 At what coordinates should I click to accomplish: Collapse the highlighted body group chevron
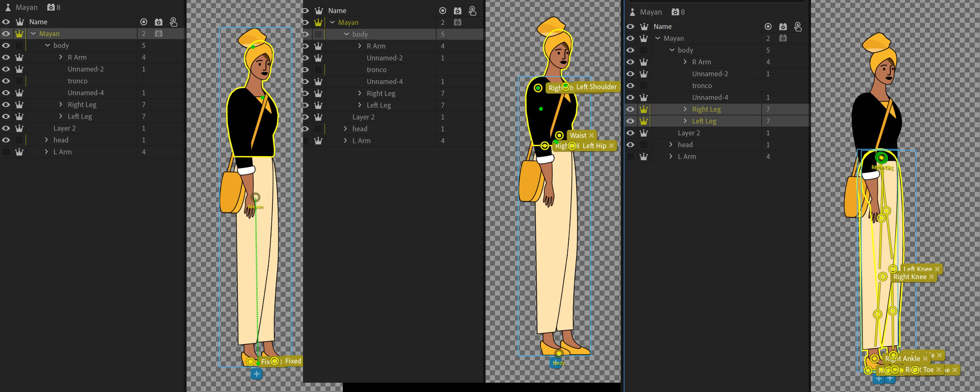(x=346, y=34)
